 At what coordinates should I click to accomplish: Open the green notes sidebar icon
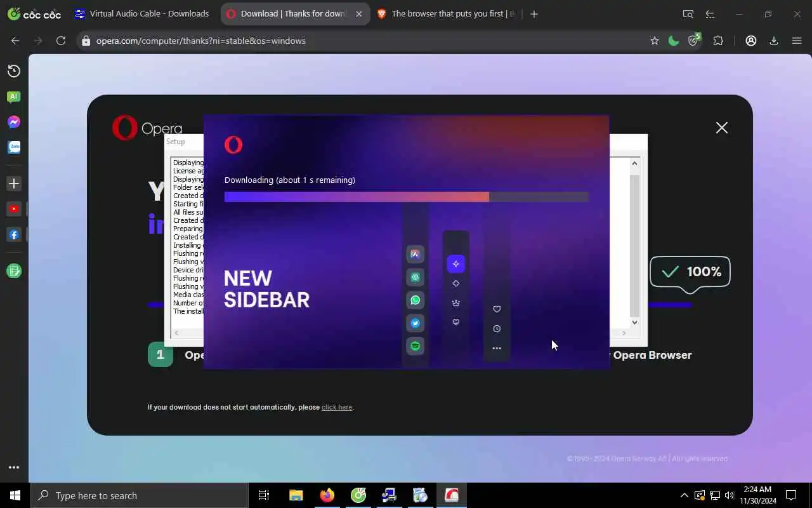point(14,271)
